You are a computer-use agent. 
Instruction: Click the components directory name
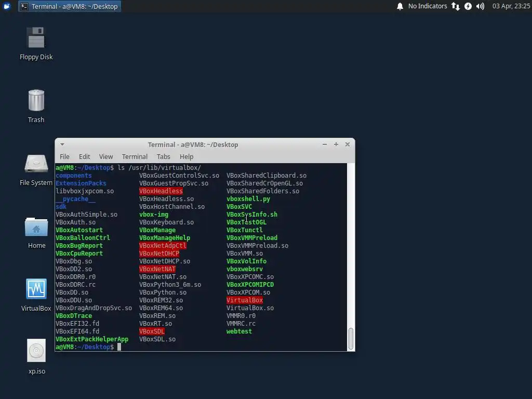(x=74, y=176)
